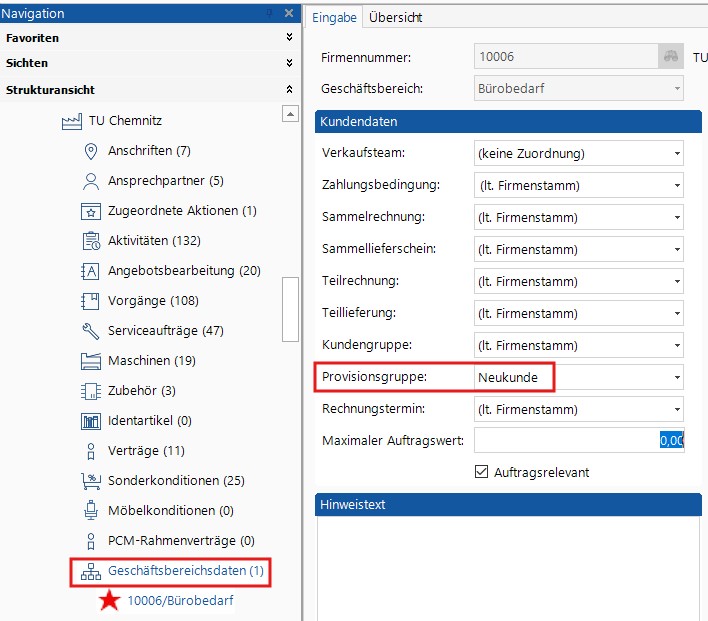Open the Provisionsgruppe dropdown

tap(677, 378)
